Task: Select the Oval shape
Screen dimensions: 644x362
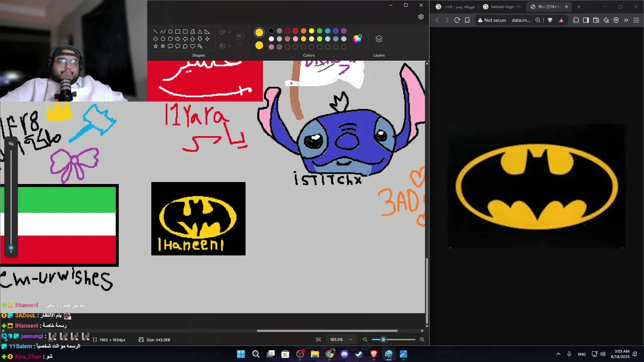Action: point(170,31)
